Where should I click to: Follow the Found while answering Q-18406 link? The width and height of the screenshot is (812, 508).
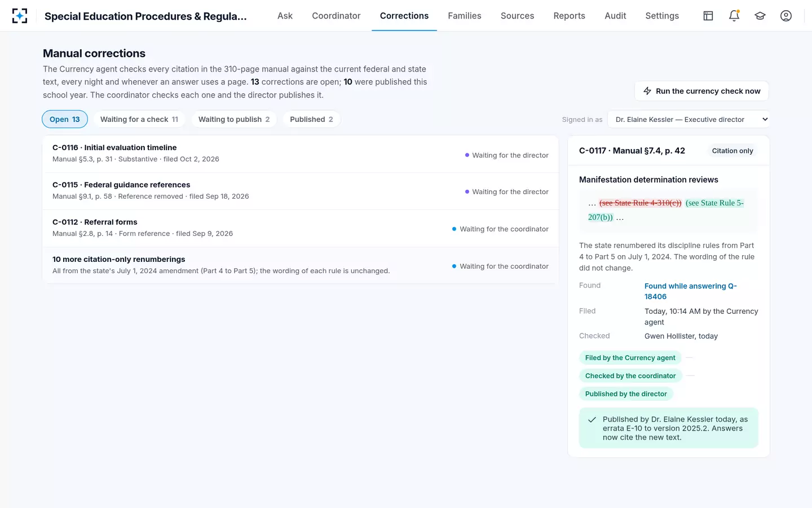(x=691, y=291)
